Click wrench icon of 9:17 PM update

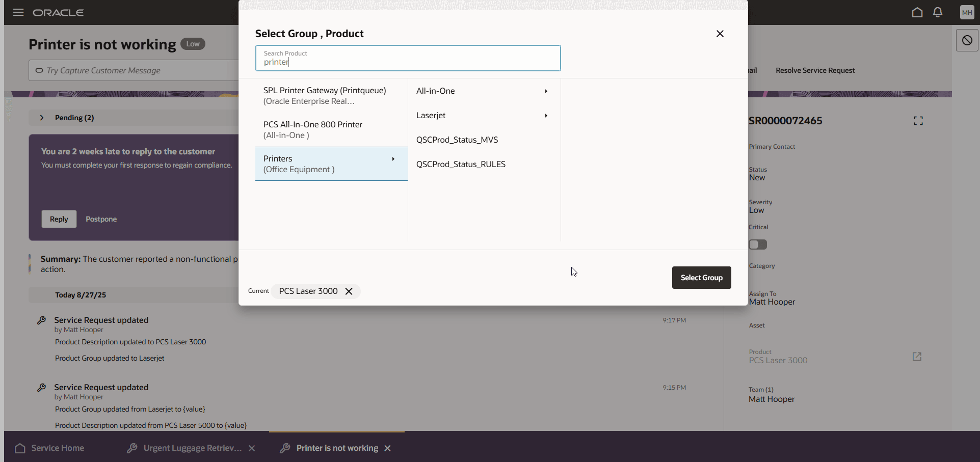click(x=42, y=320)
